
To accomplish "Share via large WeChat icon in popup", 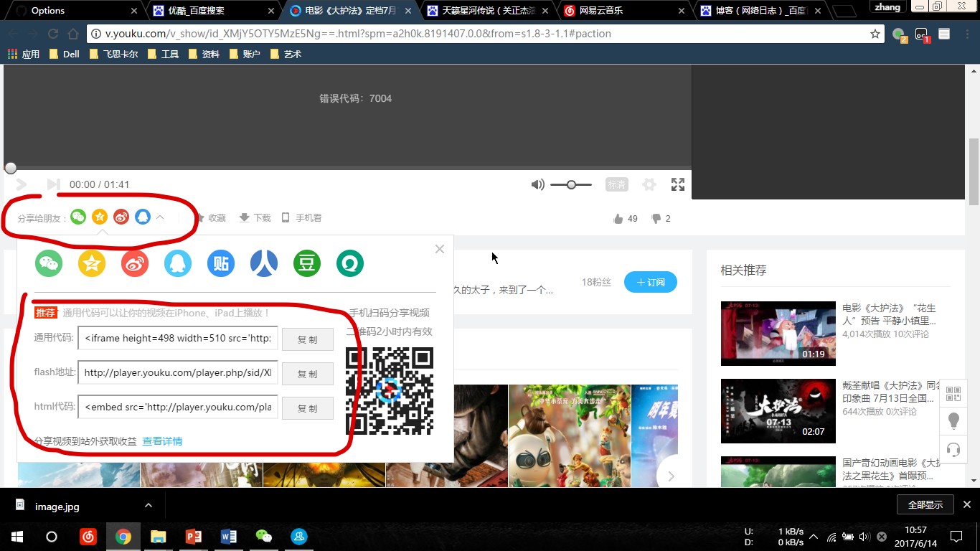I will pyautogui.click(x=49, y=263).
